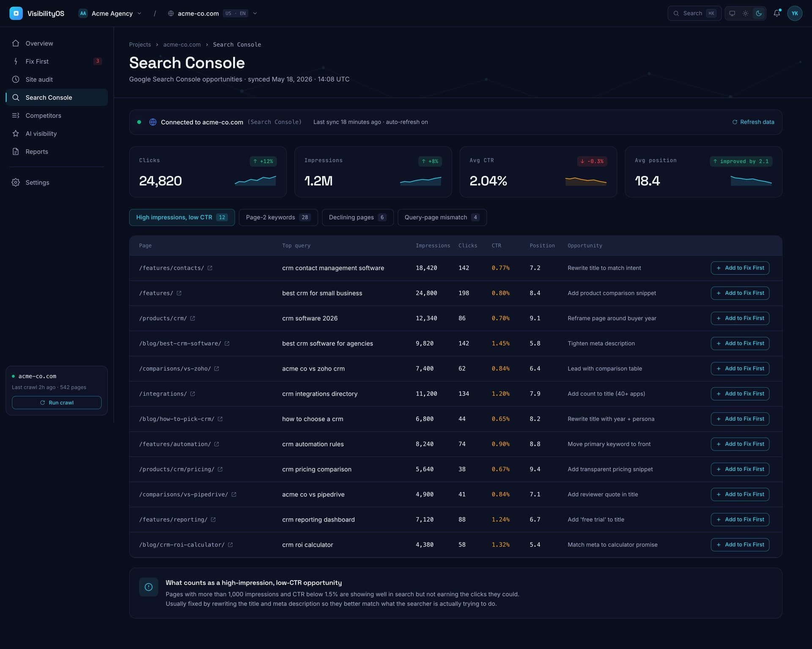Click globe icon beside Connected to acme-co.com
812x649 pixels.
153,122
